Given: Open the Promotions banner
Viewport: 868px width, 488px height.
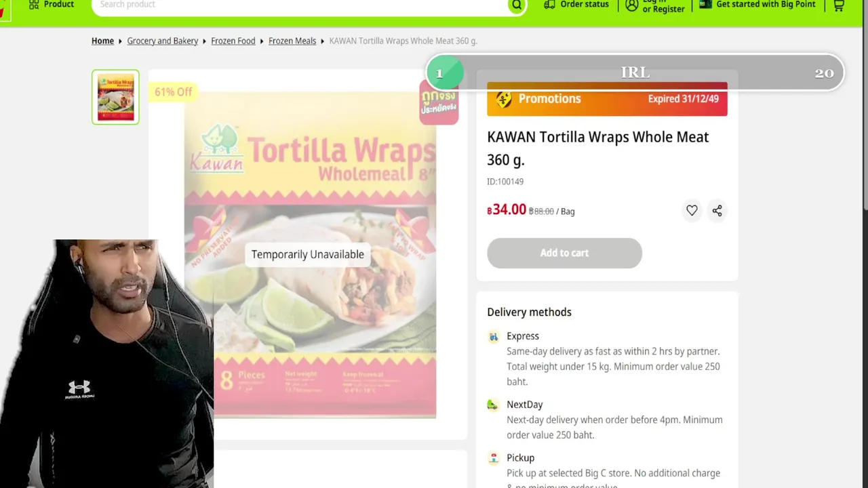Looking at the screenshot, I should point(607,99).
